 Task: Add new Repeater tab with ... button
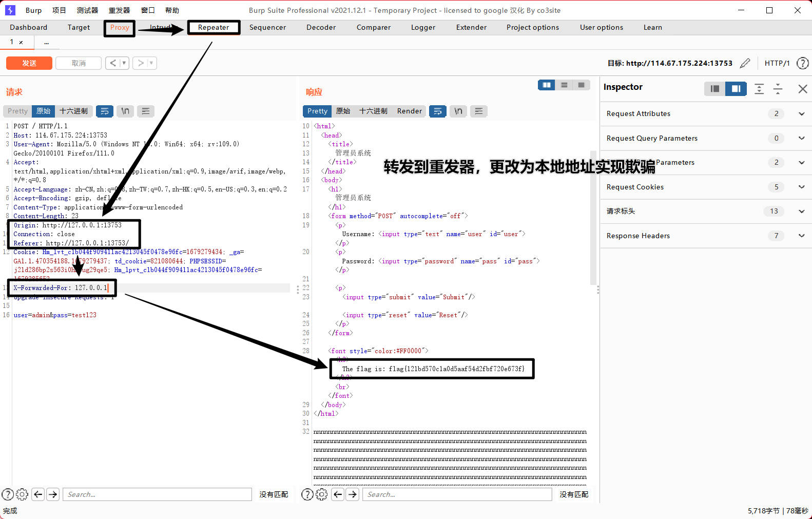[46, 42]
